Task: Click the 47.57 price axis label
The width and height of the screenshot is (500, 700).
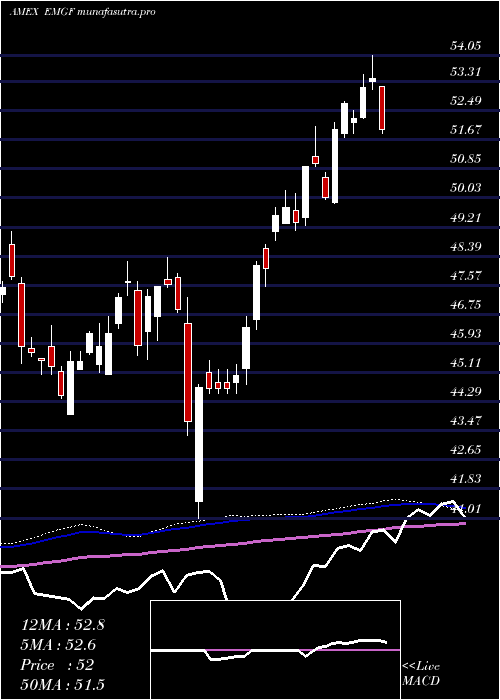Action: [x=465, y=275]
